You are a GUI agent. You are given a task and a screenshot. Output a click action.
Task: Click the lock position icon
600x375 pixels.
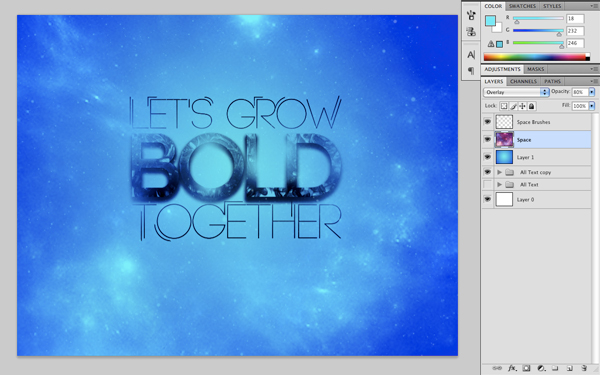pos(522,106)
